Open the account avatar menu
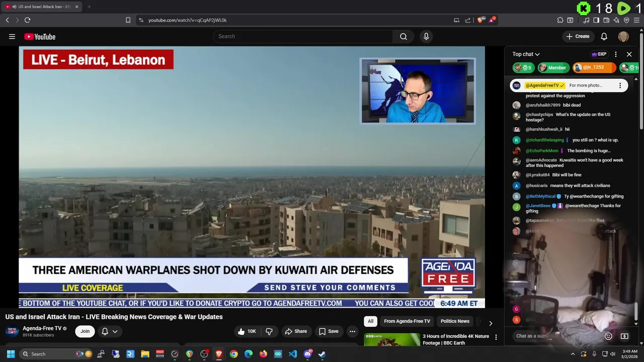The height and width of the screenshot is (362, 644). point(623,36)
